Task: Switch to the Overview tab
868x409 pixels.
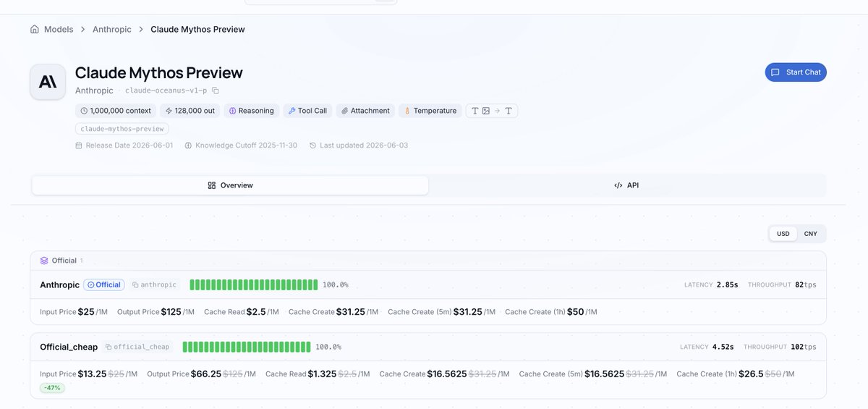Action: click(x=230, y=185)
